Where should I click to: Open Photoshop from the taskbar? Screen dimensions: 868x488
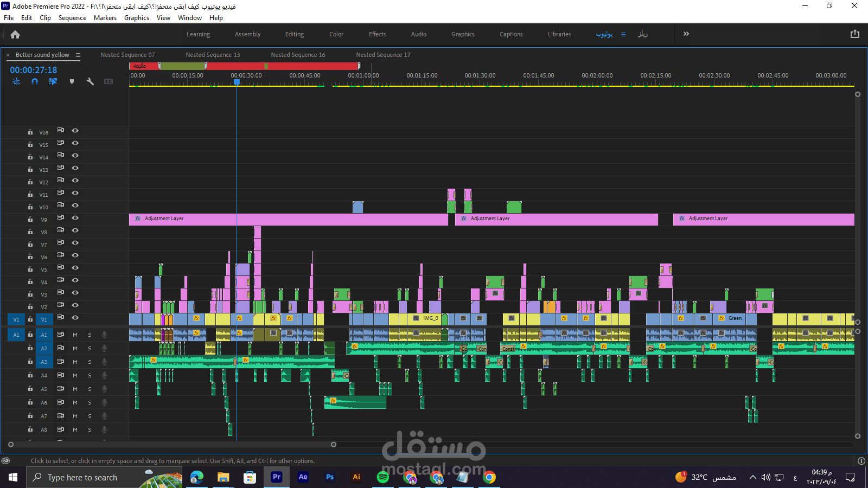click(329, 477)
